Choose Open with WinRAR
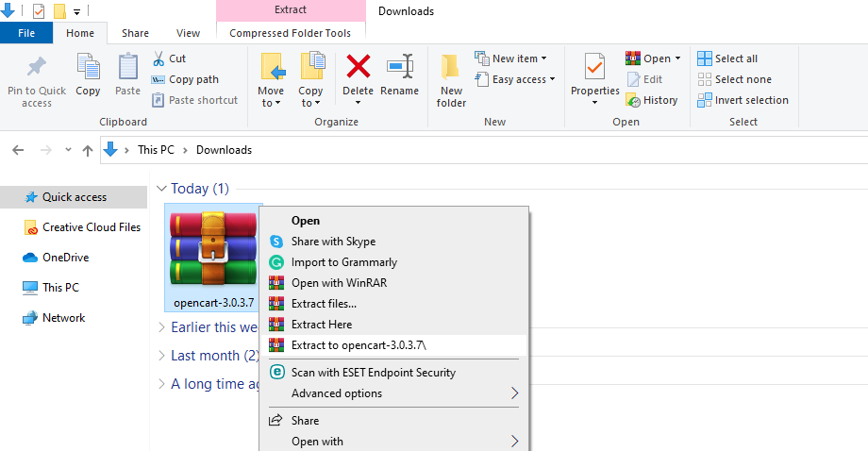 tap(393, 283)
